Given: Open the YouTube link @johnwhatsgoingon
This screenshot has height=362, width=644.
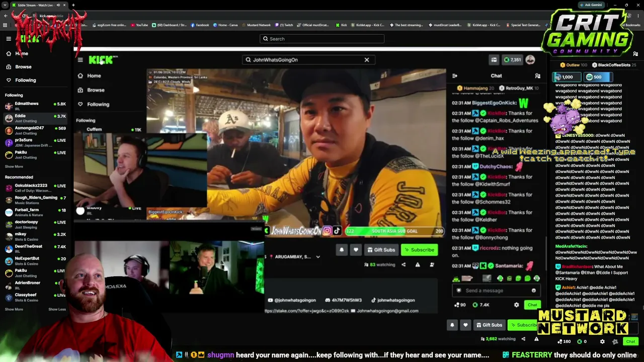Looking at the screenshot, I should (292, 300).
